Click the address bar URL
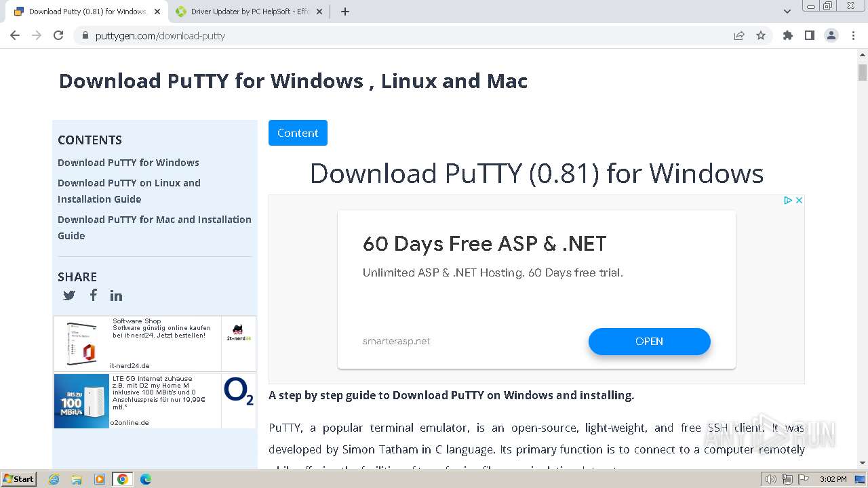 click(x=160, y=35)
